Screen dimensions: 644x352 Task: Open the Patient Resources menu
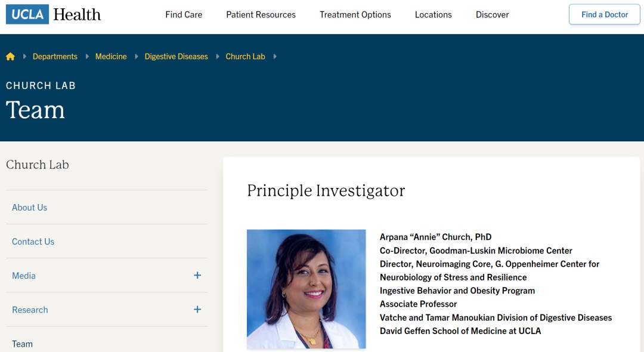261,15
